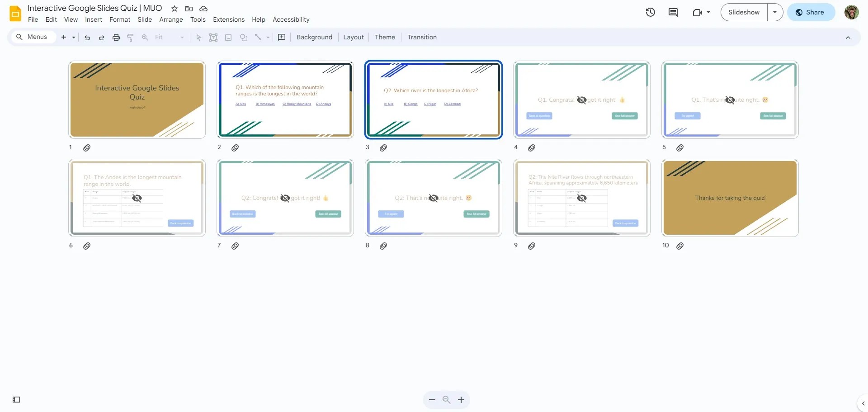
Task: Open version history
Action: [x=650, y=12]
